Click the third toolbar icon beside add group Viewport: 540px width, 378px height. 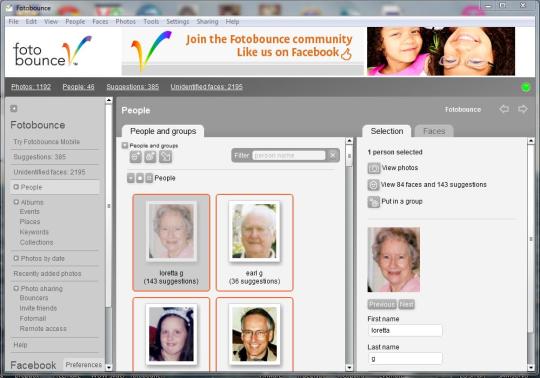(165, 157)
